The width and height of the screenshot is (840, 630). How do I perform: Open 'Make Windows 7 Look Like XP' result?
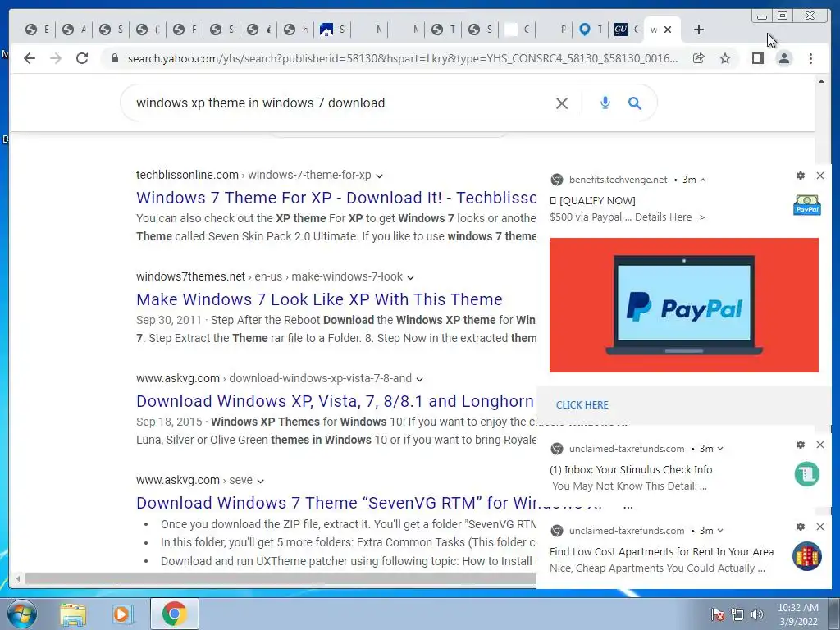click(319, 299)
